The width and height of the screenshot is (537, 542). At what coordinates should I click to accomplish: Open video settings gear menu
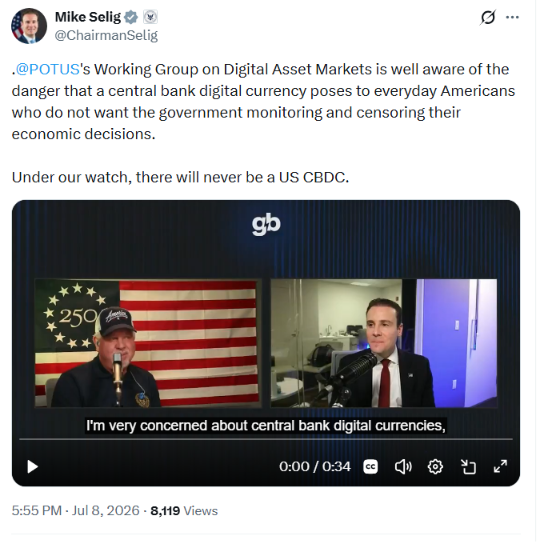[435, 467]
